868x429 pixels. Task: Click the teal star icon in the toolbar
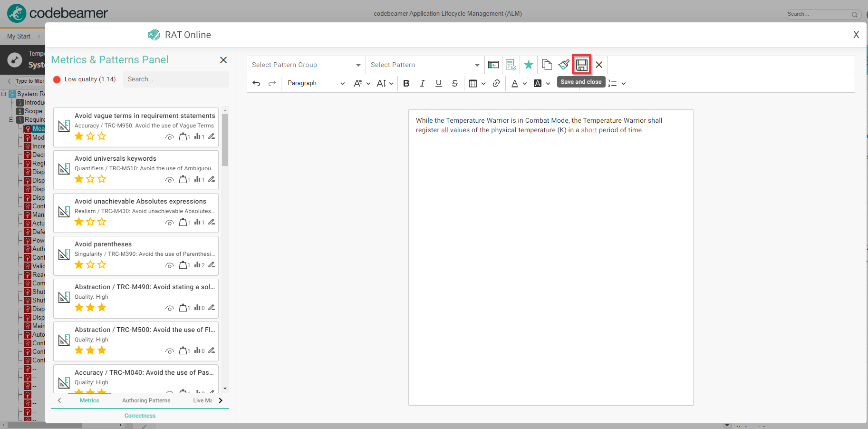coord(529,65)
